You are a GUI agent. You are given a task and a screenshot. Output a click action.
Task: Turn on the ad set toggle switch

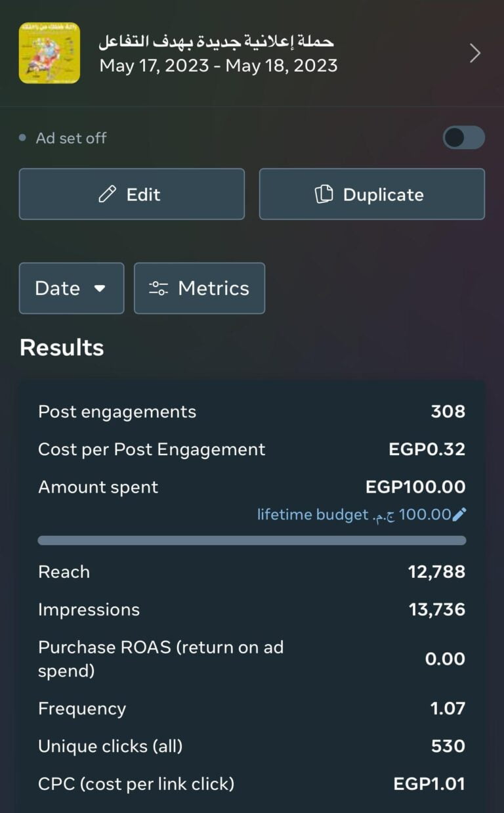coord(463,138)
